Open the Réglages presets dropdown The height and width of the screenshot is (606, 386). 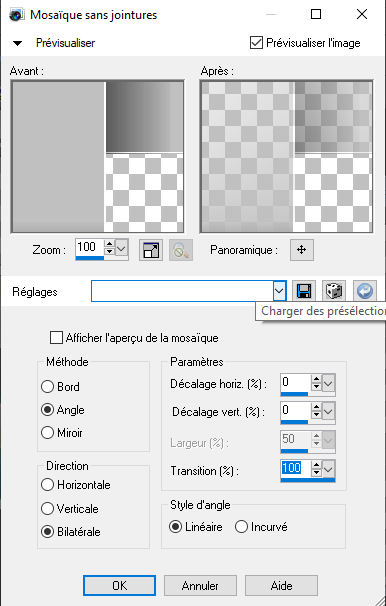point(279,291)
